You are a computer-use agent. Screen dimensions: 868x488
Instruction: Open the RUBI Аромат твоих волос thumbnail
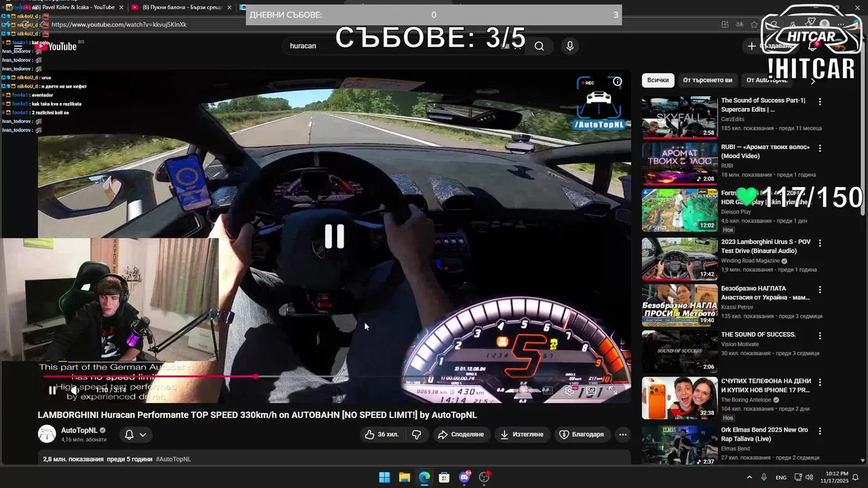[679, 163]
